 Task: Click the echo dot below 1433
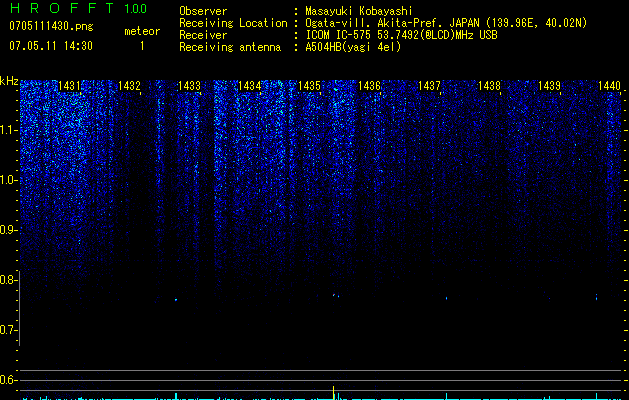176,299
